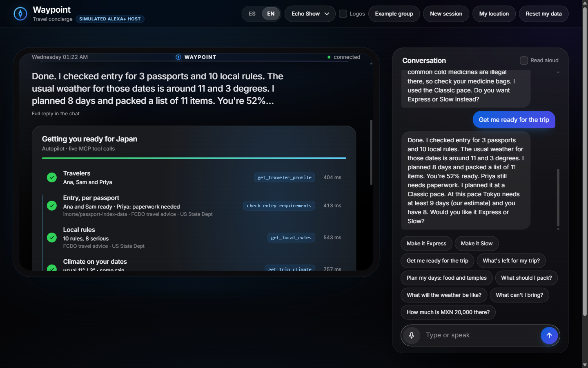Click the browser page vertical scrollbar
588x368 pixels.
(x=585, y=162)
